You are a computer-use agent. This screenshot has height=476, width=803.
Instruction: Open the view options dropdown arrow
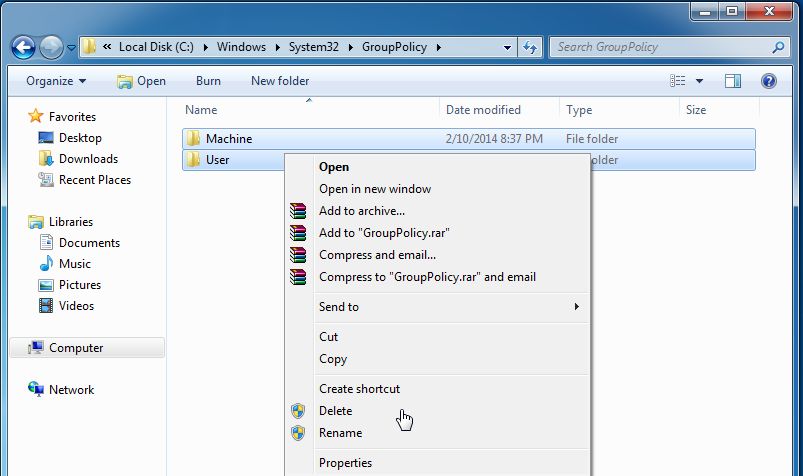click(x=699, y=81)
